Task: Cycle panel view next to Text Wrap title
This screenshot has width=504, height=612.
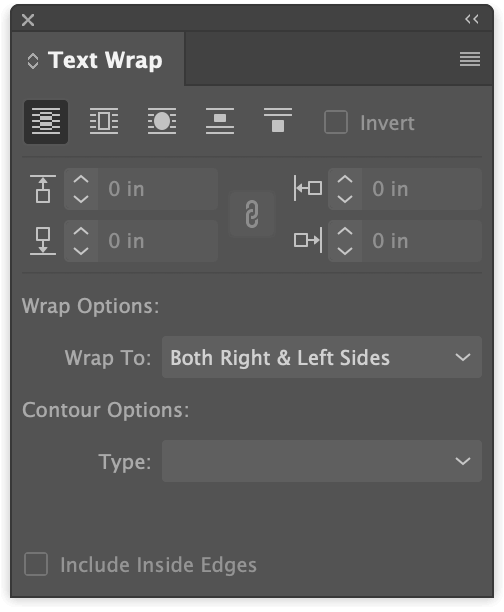Action: click(x=33, y=61)
